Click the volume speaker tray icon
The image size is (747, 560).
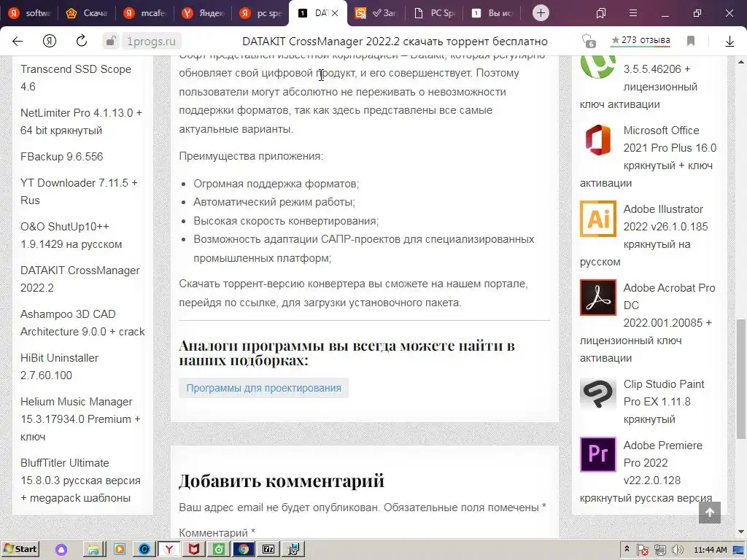click(x=677, y=550)
